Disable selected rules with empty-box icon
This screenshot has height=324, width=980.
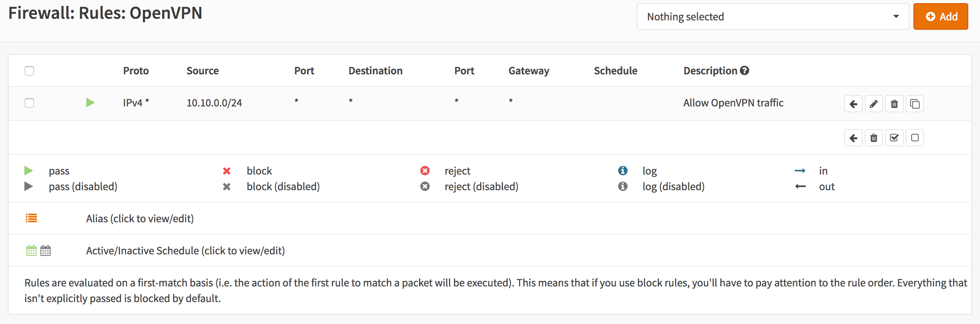pyautogui.click(x=915, y=138)
